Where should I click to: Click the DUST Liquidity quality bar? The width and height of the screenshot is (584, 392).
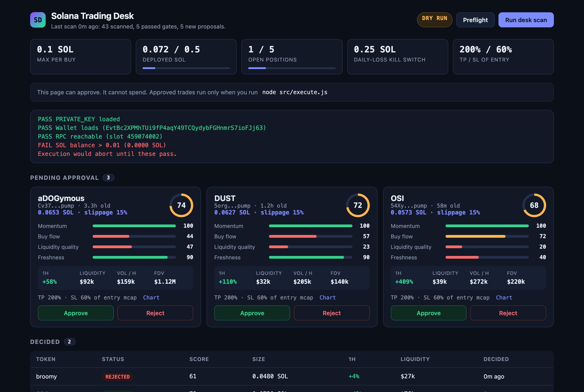[x=310, y=247]
